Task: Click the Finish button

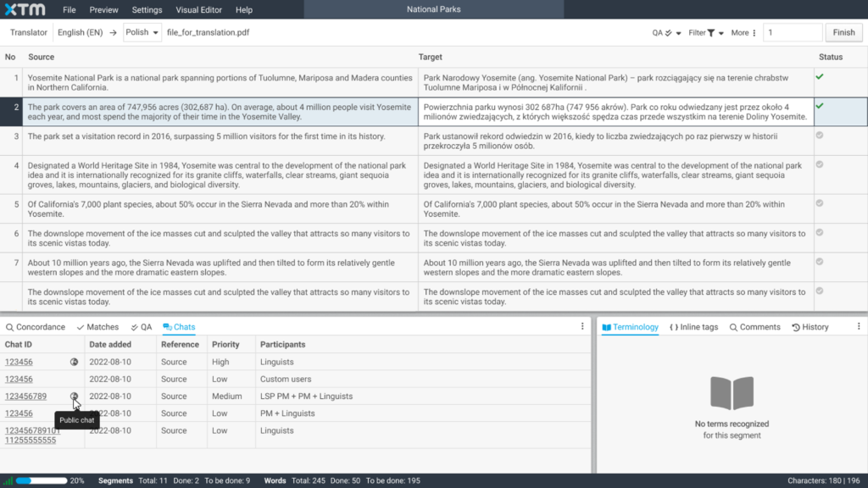Action: click(843, 33)
